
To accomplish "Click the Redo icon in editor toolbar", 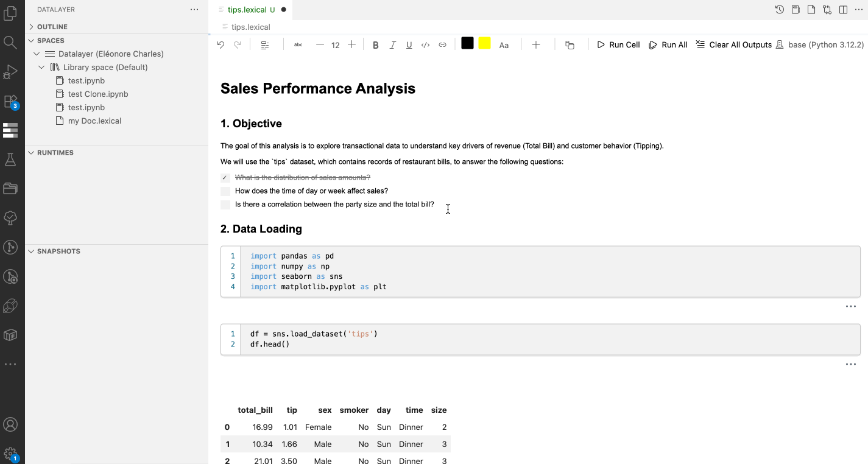I will pyautogui.click(x=238, y=45).
